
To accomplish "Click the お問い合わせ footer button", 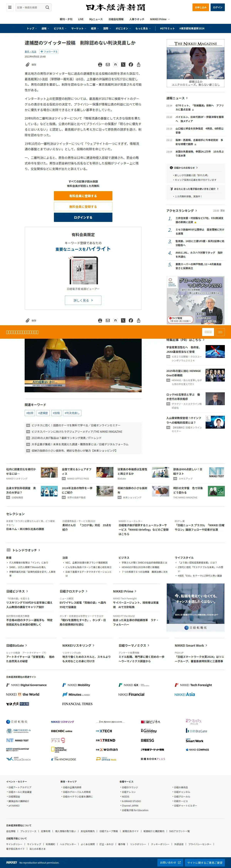I will tap(170, 862).
